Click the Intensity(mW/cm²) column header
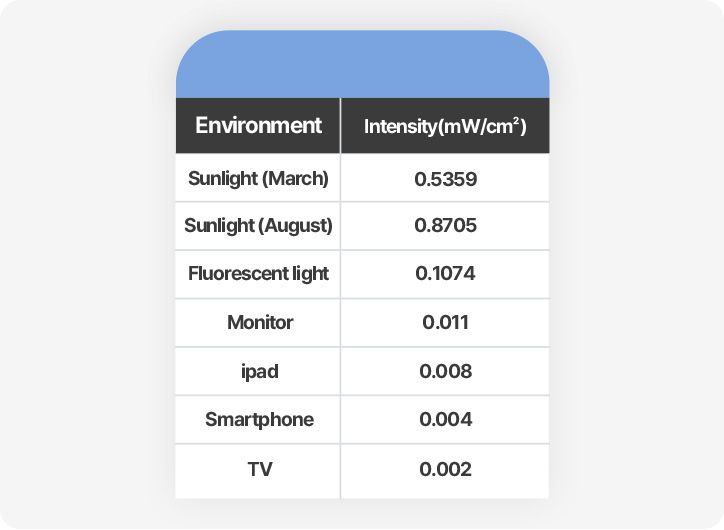 click(x=445, y=126)
